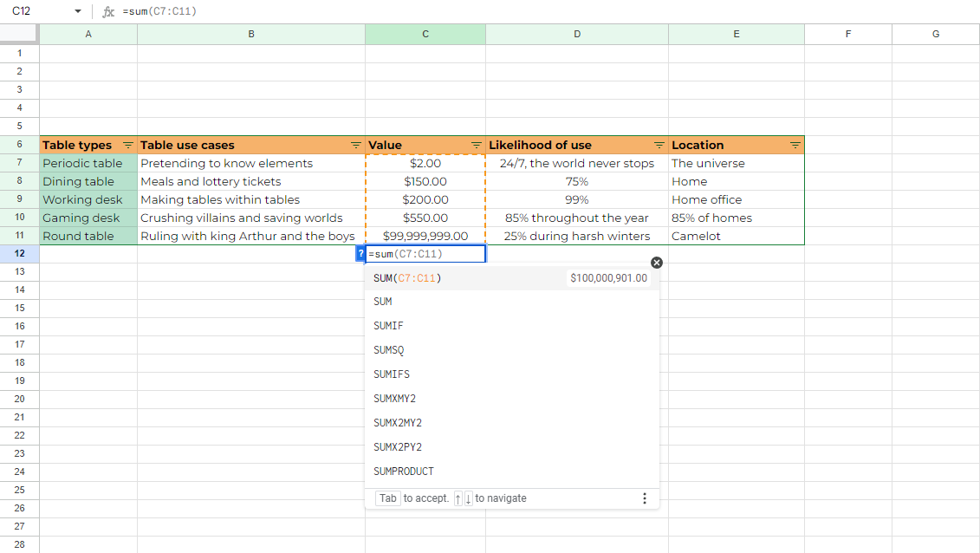Image resolution: width=980 pixels, height=553 pixels.
Task: Select row 12 header
Action: (x=19, y=254)
